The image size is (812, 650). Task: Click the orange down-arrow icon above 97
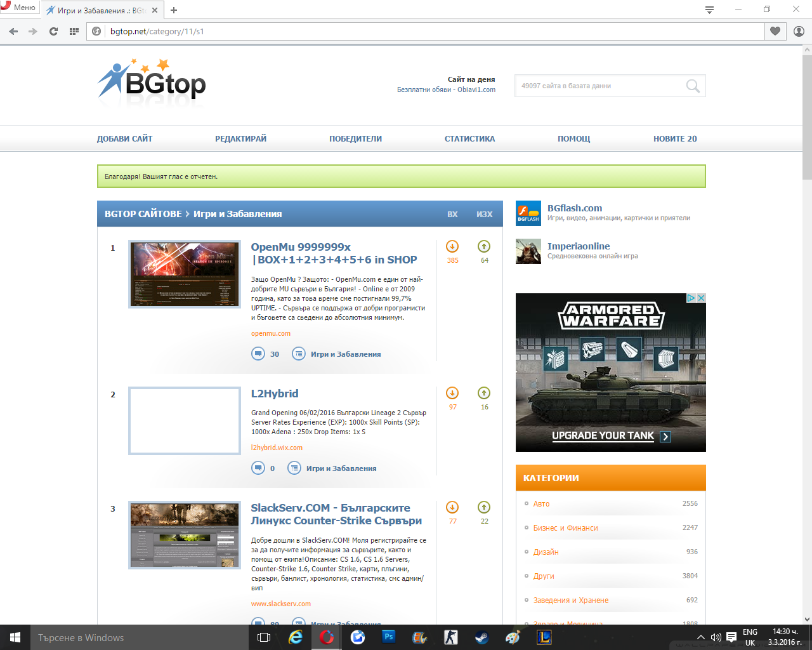(x=452, y=393)
